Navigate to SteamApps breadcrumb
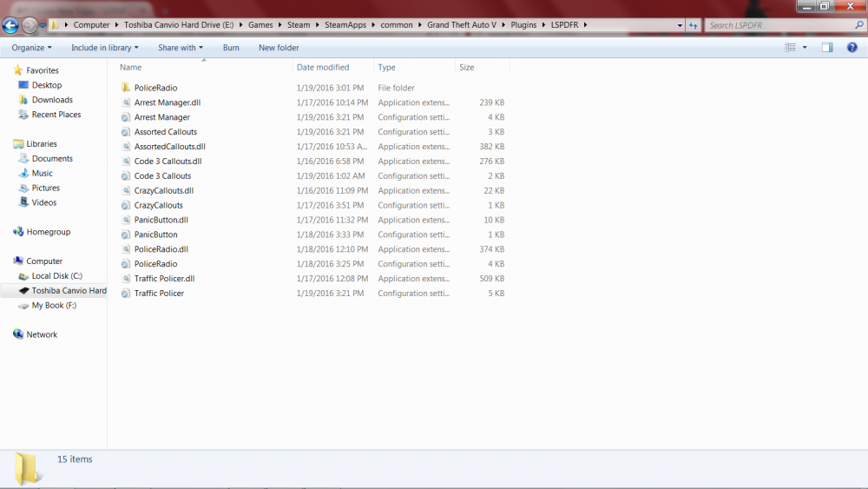 click(345, 25)
